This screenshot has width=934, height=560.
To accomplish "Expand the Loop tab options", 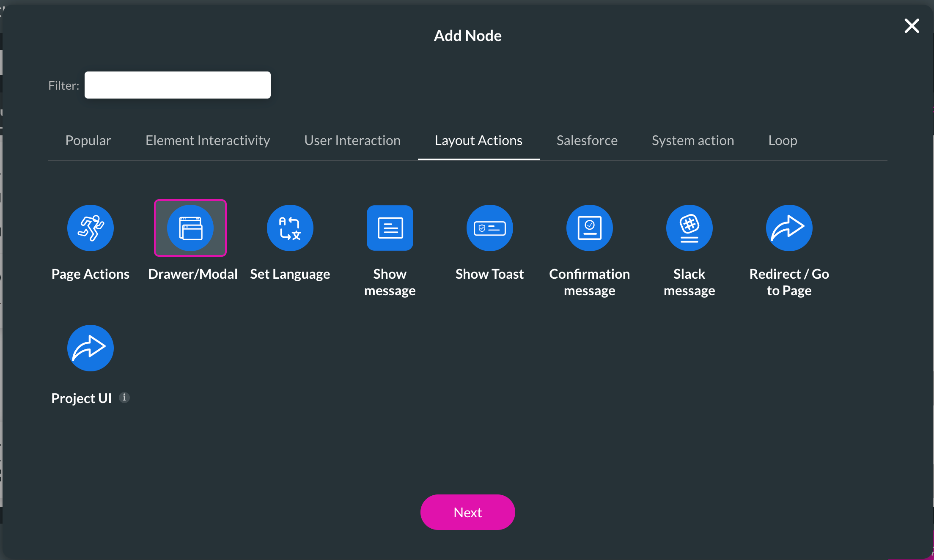I will click(784, 140).
